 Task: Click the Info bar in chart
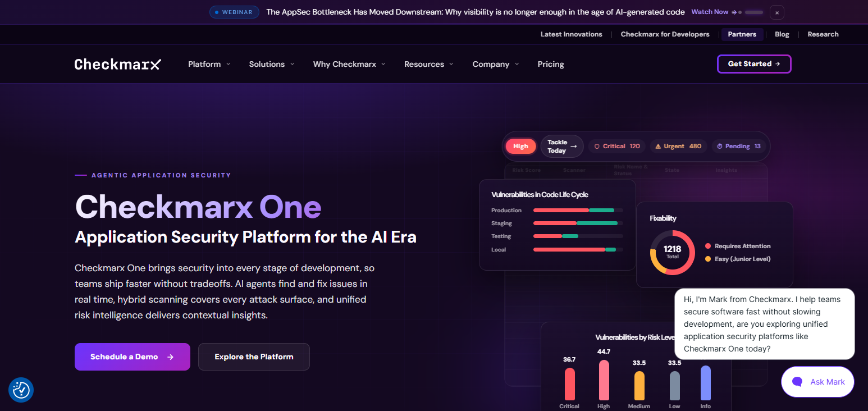click(706, 383)
